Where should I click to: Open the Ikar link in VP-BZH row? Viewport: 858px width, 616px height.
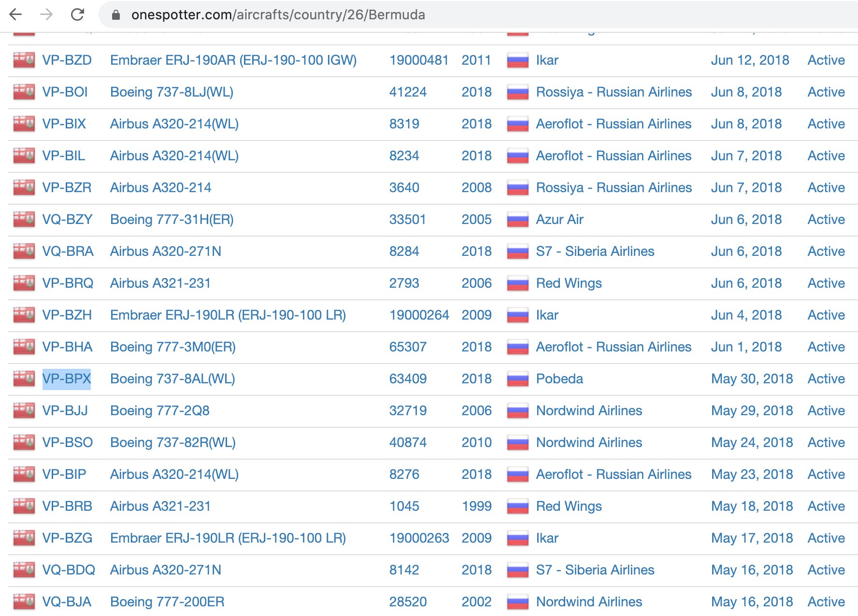547,315
